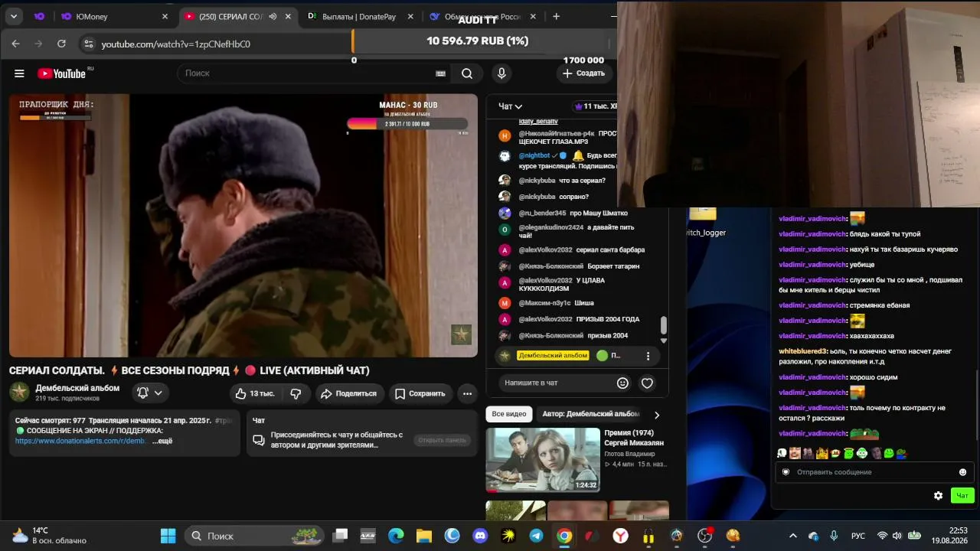This screenshot has height=551, width=980.
Task: Click the Создать button
Action: click(x=583, y=73)
